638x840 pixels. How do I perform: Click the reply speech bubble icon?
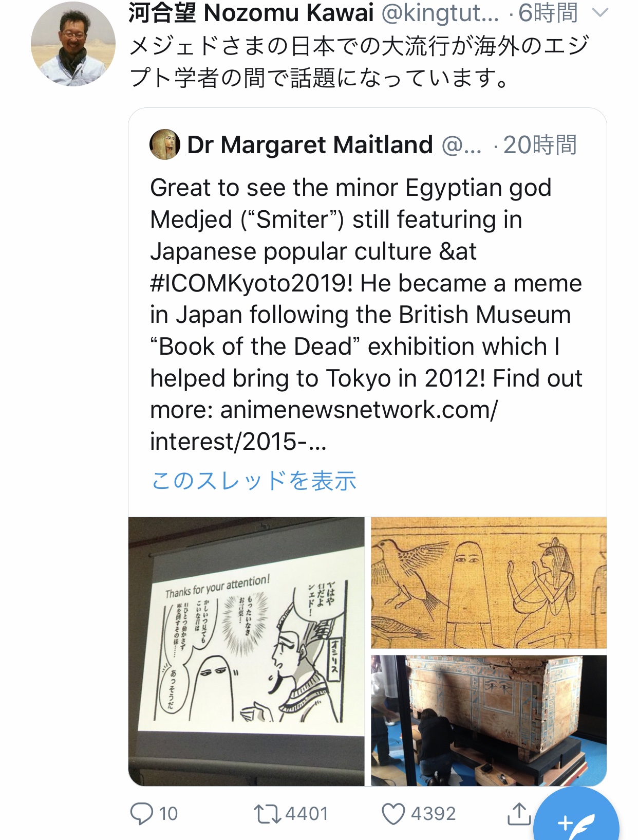click(141, 814)
